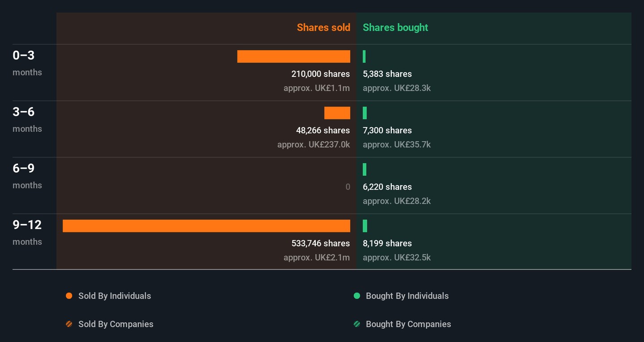
Task: Toggle the Bought By Individuals legend label
Action: (x=407, y=296)
